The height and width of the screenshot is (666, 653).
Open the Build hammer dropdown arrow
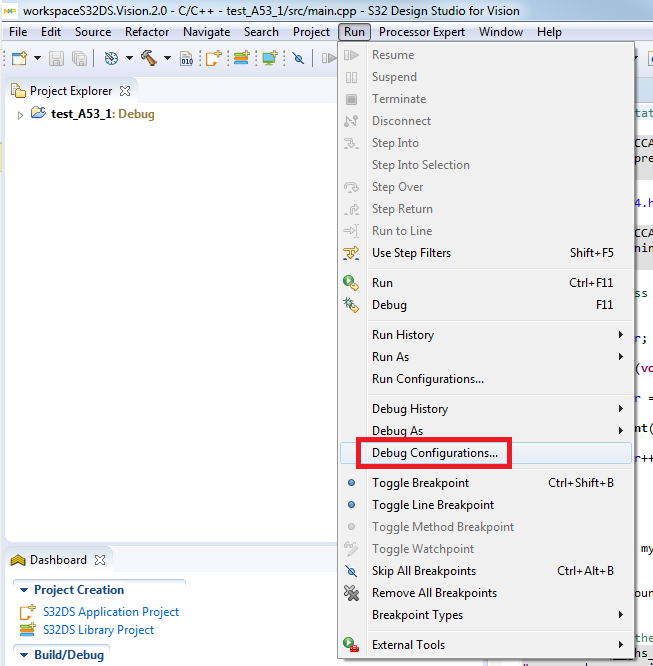tap(167, 58)
